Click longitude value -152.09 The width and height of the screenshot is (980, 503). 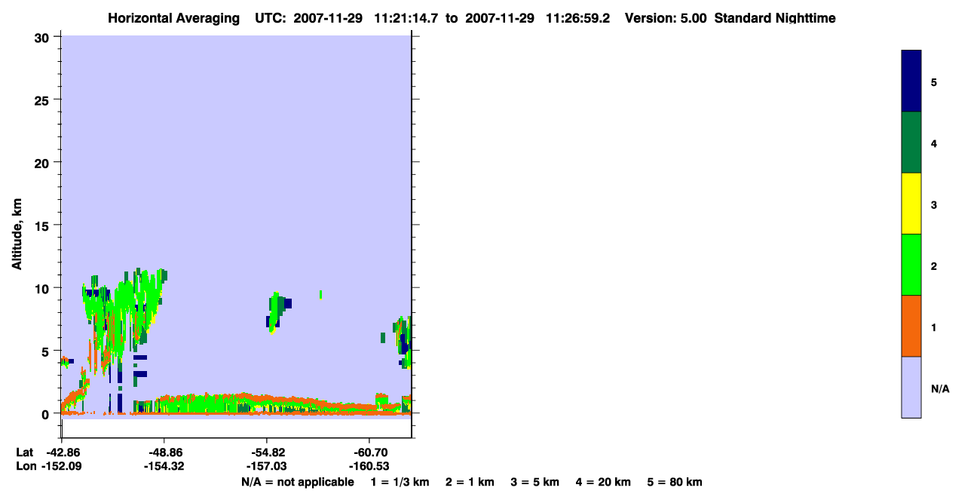point(62,467)
